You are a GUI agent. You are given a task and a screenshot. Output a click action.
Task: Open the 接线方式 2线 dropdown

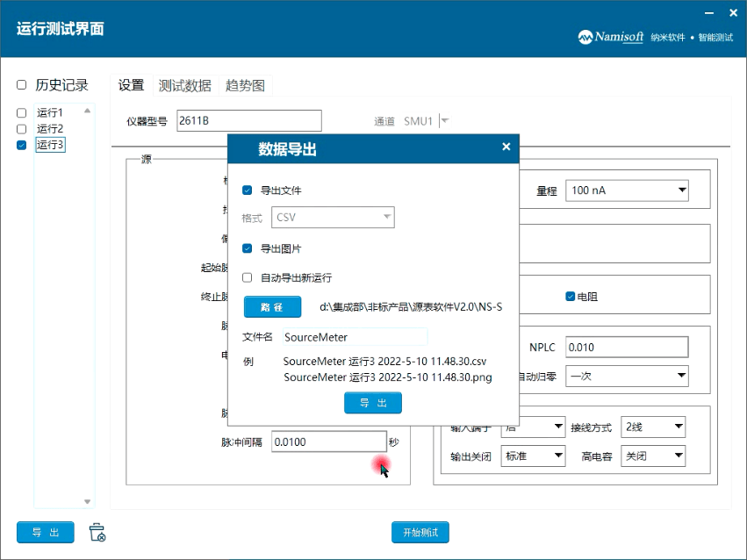652,427
